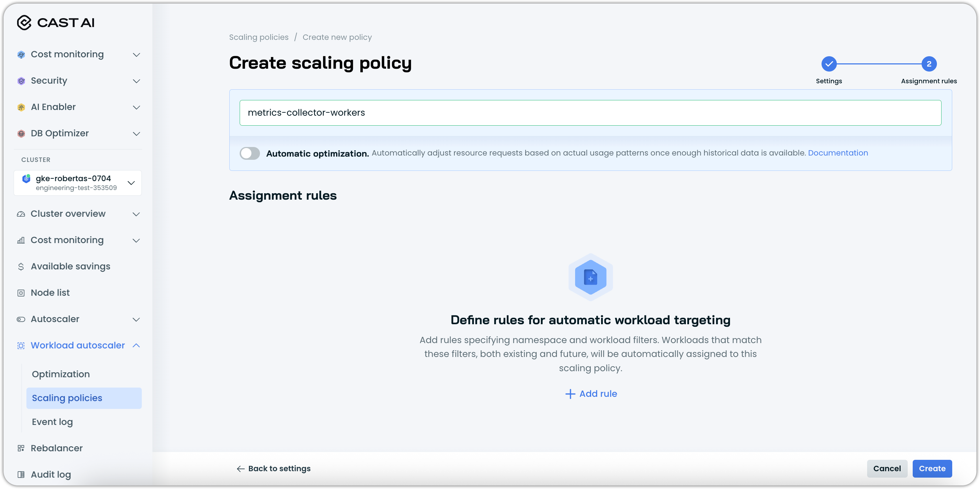The width and height of the screenshot is (980, 489).
Task: Click the hexagon add-document icon
Action: pos(590,277)
